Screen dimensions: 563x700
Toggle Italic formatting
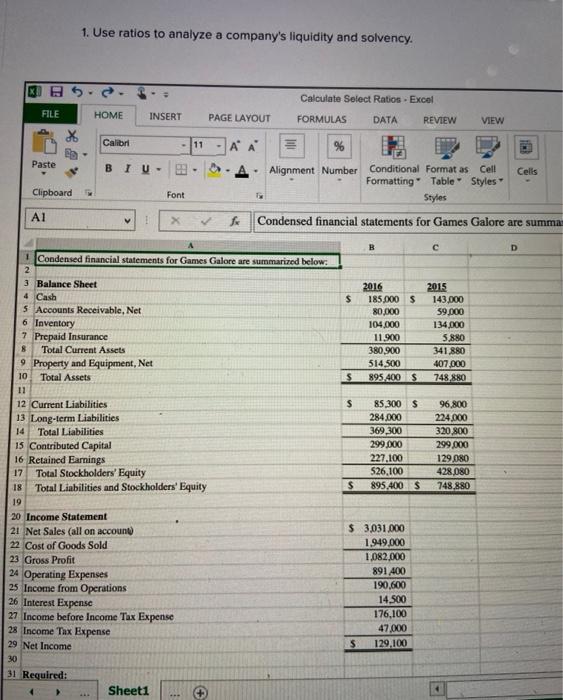pyautogui.click(x=128, y=169)
